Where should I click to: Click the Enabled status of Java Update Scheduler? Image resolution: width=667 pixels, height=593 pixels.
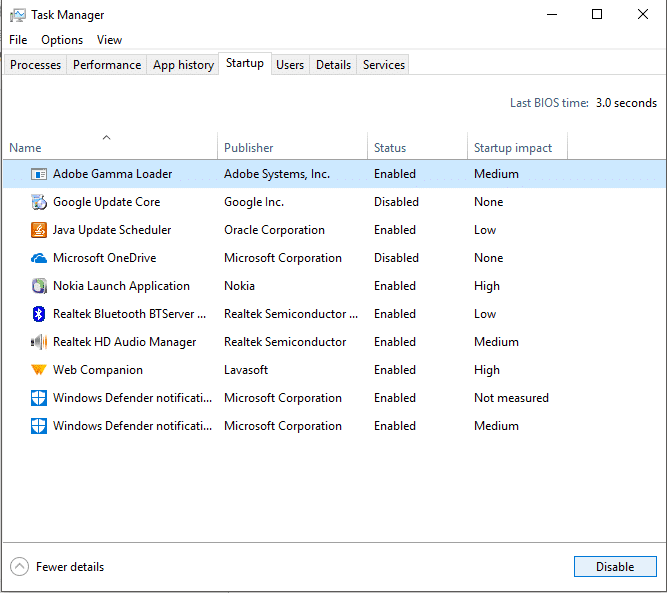[x=395, y=230]
